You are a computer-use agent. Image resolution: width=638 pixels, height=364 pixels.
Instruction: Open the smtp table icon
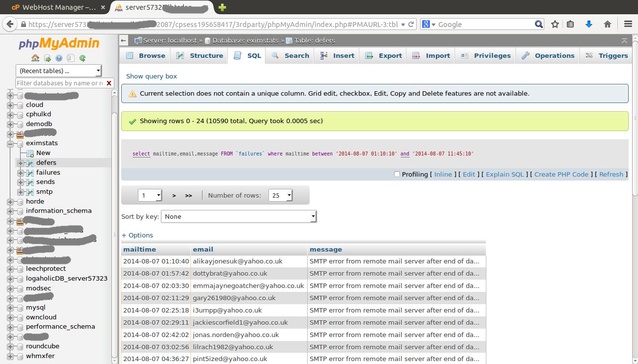tap(30, 192)
